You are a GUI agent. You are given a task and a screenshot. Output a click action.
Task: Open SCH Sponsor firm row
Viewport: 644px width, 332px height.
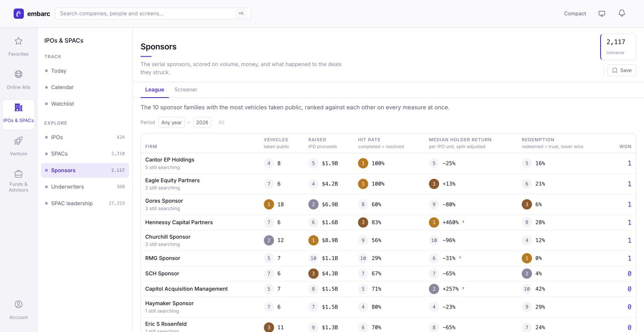(x=388, y=274)
